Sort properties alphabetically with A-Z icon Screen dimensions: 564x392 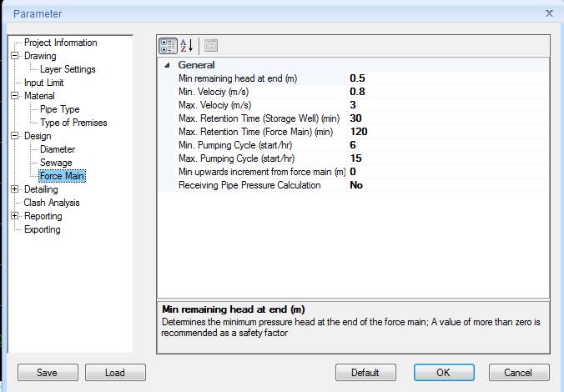click(x=187, y=46)
